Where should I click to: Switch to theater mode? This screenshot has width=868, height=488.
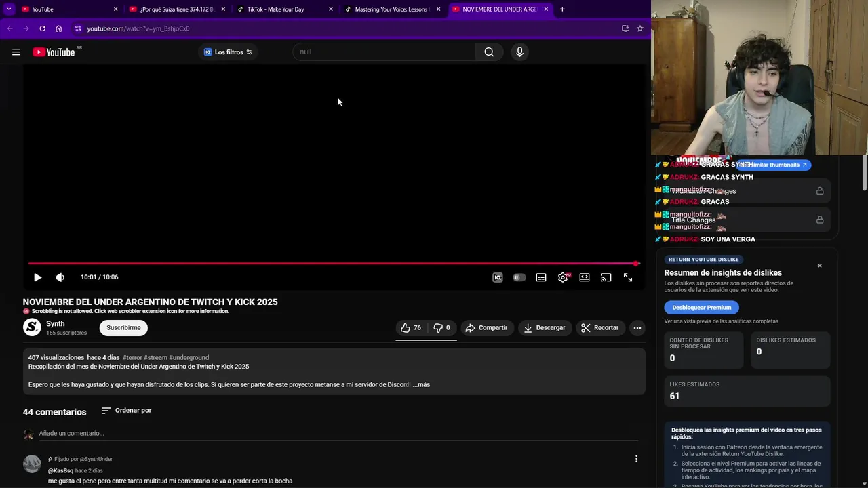(585, 277)
